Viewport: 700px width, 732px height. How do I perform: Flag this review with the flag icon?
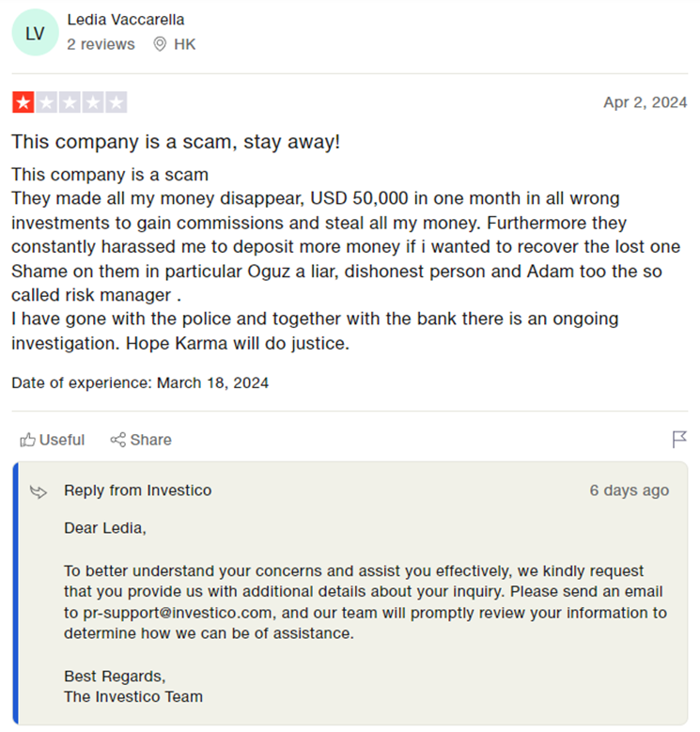click(679, 439)
